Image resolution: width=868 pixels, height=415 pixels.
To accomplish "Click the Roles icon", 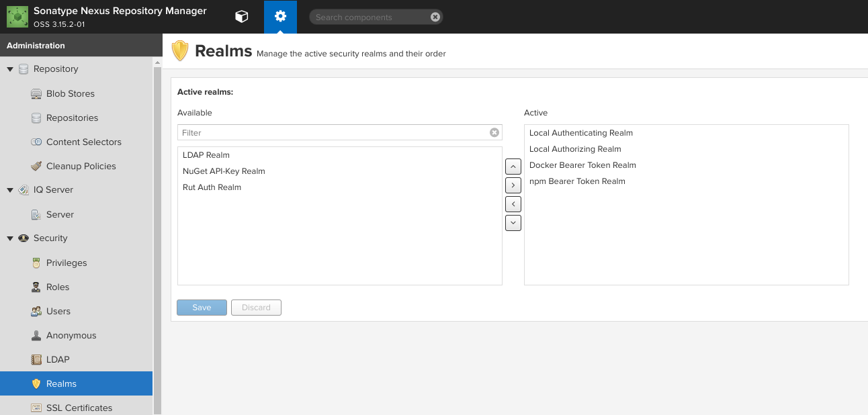I will pos(36,287).
